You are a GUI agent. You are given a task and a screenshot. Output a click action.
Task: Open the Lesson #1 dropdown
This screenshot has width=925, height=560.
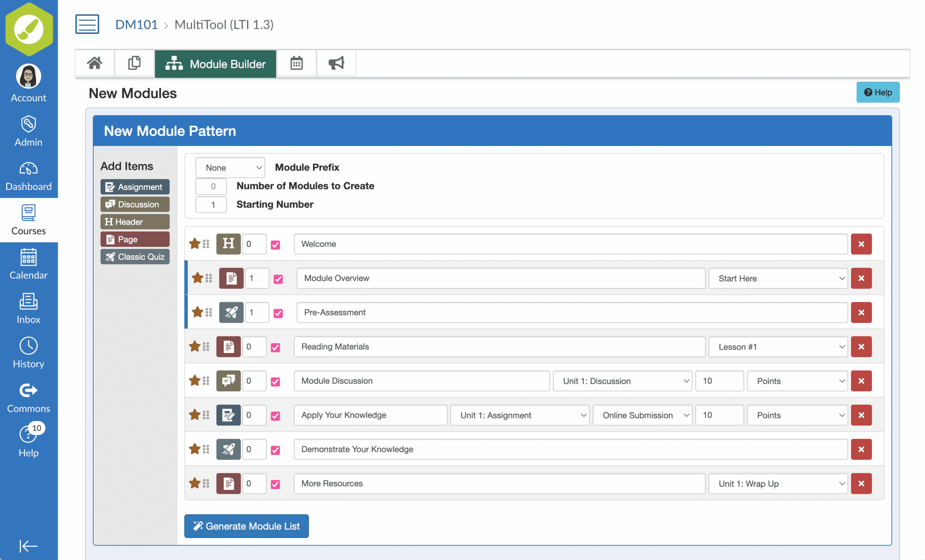point(778,347)
